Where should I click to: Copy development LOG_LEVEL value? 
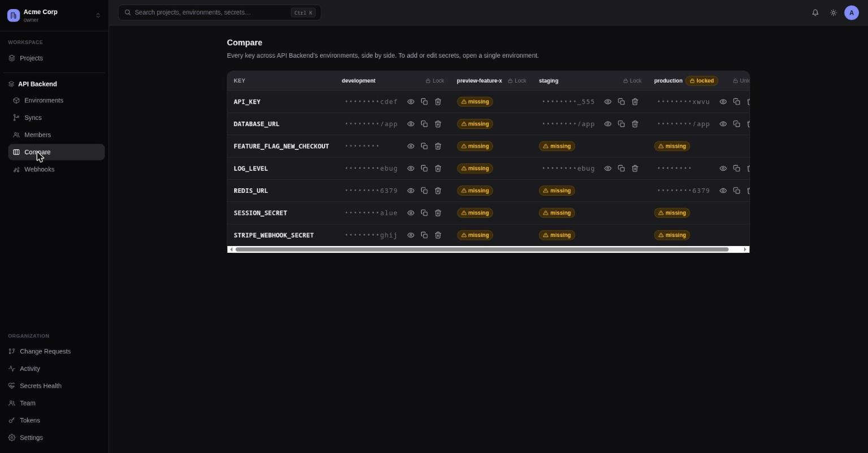pyautogui.click(x=424, y=169)
